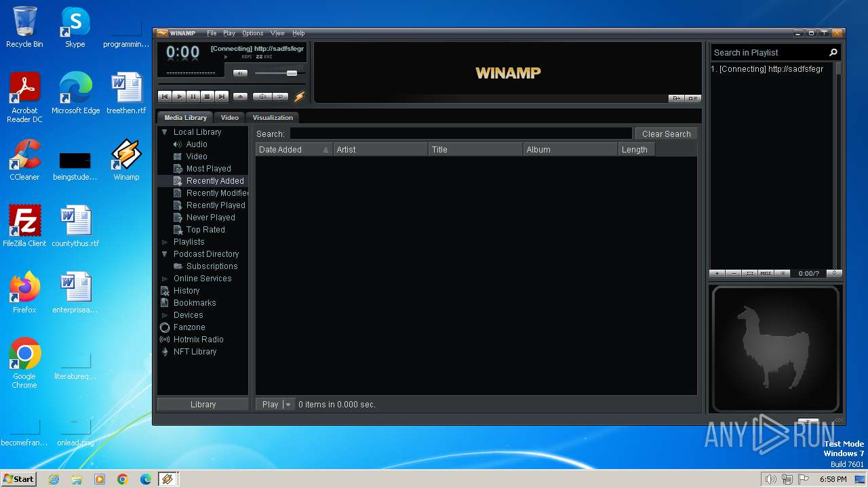This screenshot has width=868, height=488.
Task: Switch to the Visualization tab
Action: coord(273,117)
